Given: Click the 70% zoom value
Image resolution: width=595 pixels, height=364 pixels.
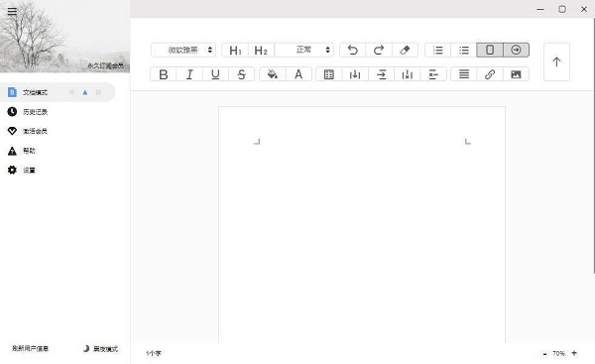Looking at the screenshot, I should point(558,353).
